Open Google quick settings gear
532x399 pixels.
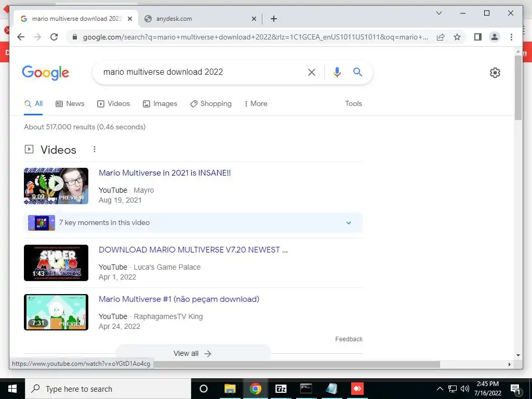click(495, 73)
